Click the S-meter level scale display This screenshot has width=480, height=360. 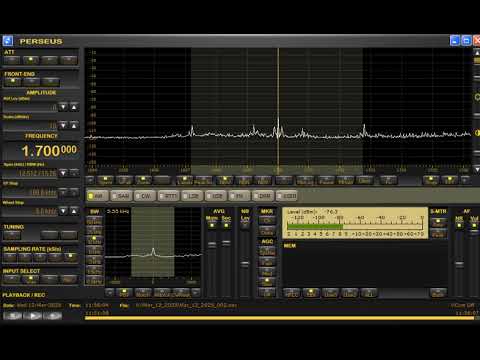point(355,223)
